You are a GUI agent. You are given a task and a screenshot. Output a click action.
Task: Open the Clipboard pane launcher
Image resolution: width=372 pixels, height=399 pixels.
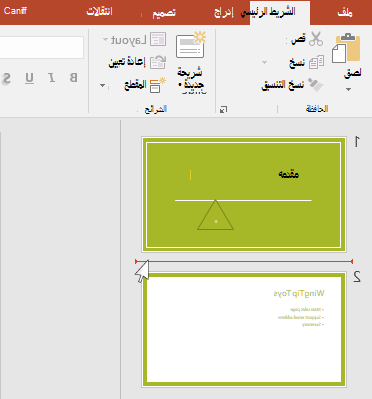(223, 109)
